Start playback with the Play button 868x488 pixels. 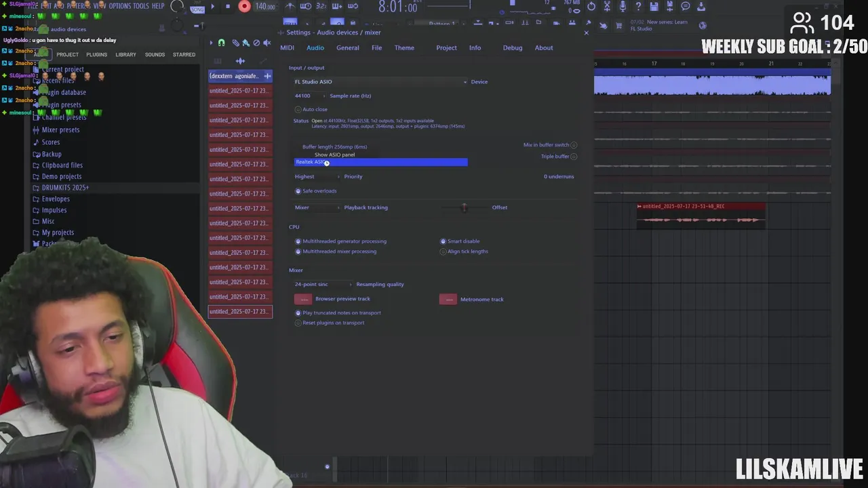[212, 6]
